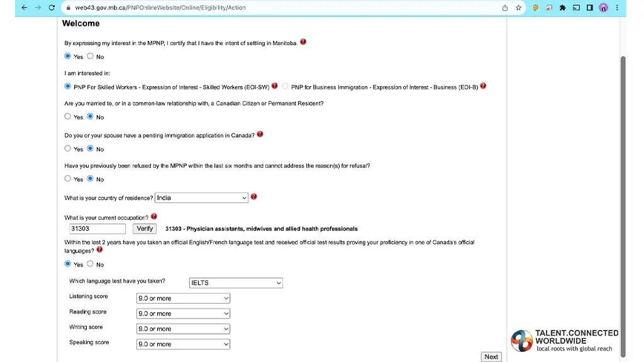Click the Next button
Image resolution: width=644 pixels, height=362 pixels.
[x=491, y=356]
